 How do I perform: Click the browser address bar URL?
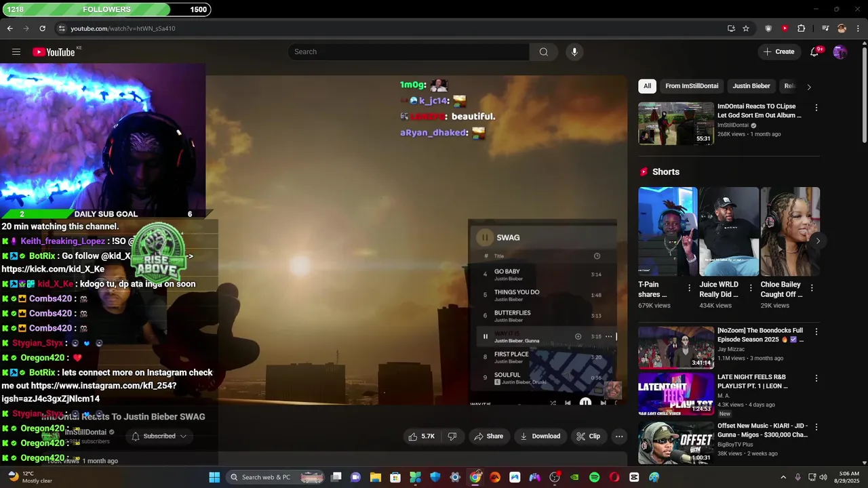point(123,28)
